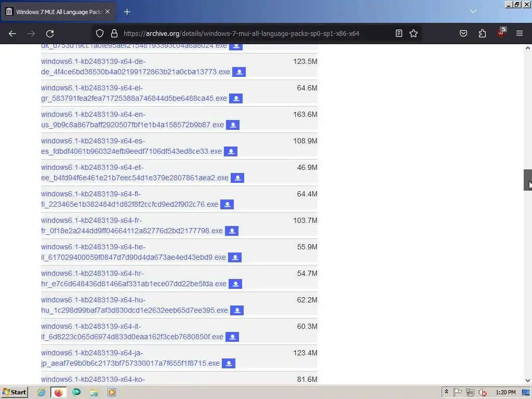532x399 pixels.
Task: Download the x64-fi-fi language pack icon
Action: click(x=227, y=204)
